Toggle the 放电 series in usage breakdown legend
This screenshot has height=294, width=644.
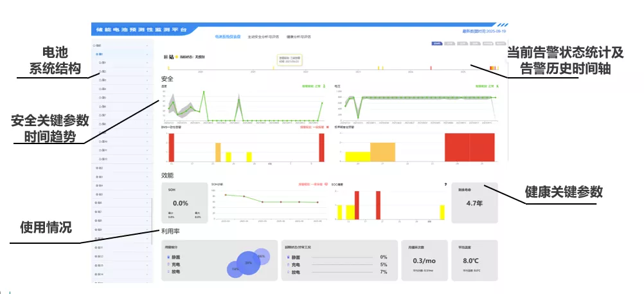176,271
